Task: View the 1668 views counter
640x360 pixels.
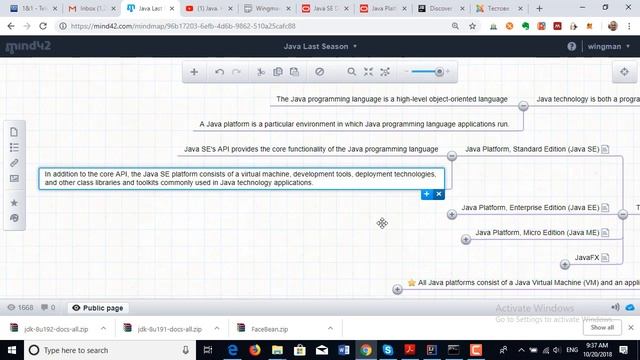Action: tap(20, 308)
